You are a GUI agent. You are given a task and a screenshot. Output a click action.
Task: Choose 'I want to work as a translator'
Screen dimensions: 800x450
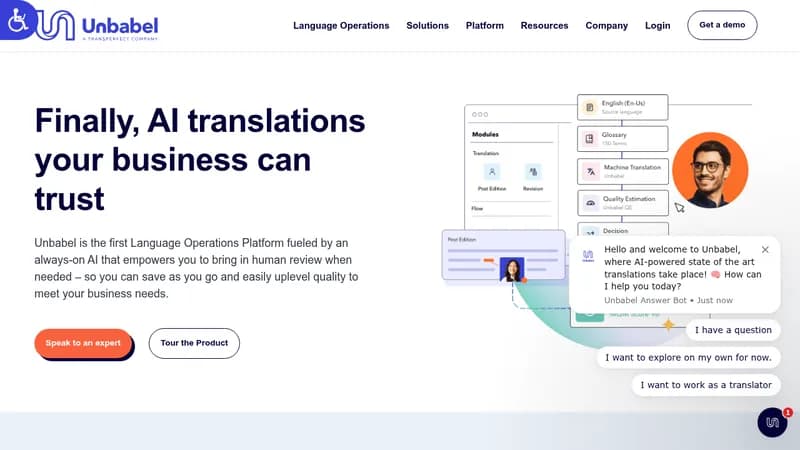[x=706, y=385]
